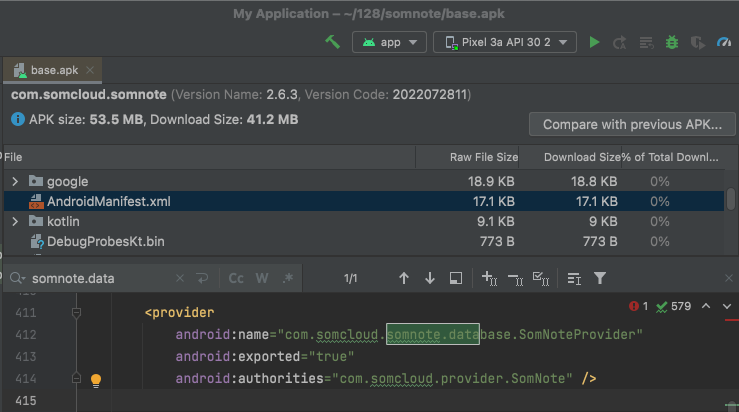Run the app with green play button
The height and width of the screenshot is (412, 739).
coord(595,43)
